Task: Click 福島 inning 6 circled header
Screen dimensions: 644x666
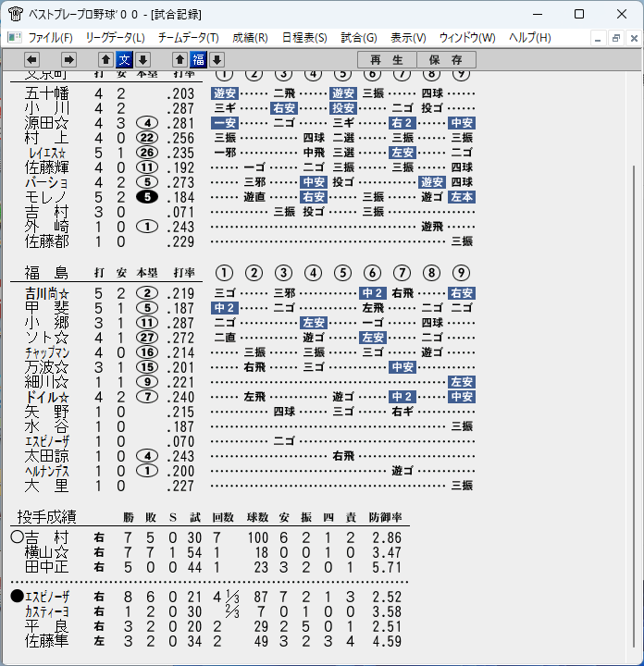Action: tap(372, 273)
